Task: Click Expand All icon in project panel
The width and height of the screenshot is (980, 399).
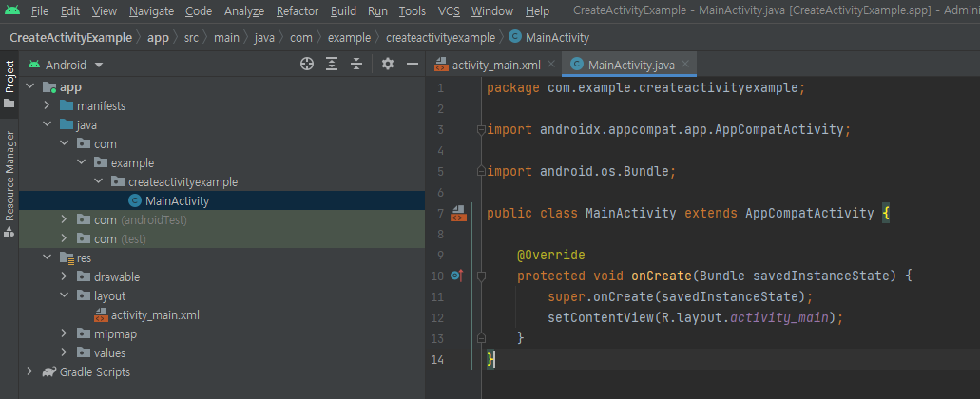Action: (332, 64)
